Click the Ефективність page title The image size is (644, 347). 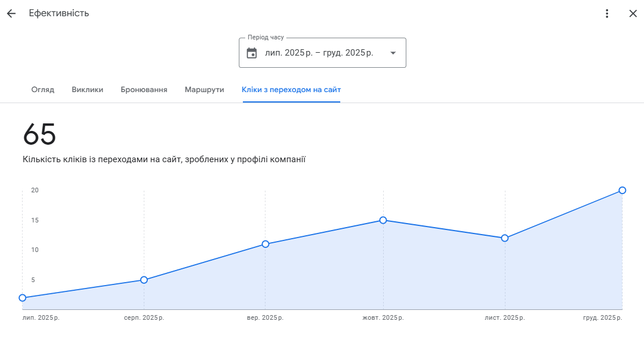[59, 13]
